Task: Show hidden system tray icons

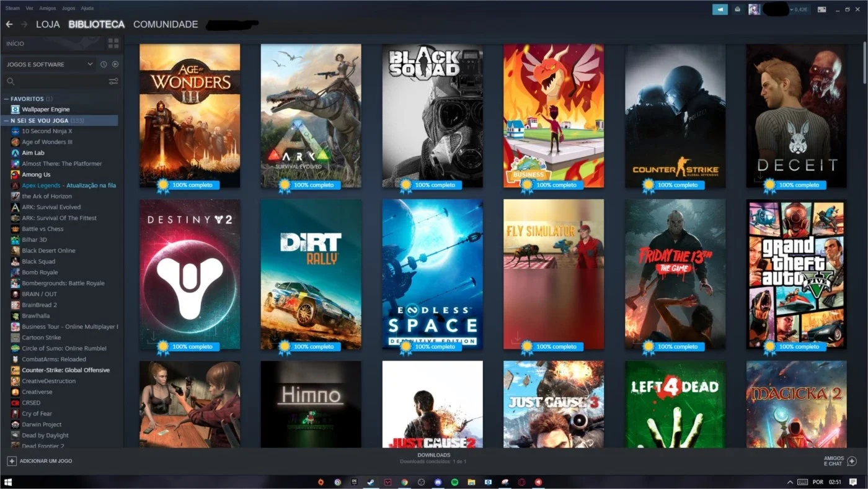Action: tap(790, 482)
